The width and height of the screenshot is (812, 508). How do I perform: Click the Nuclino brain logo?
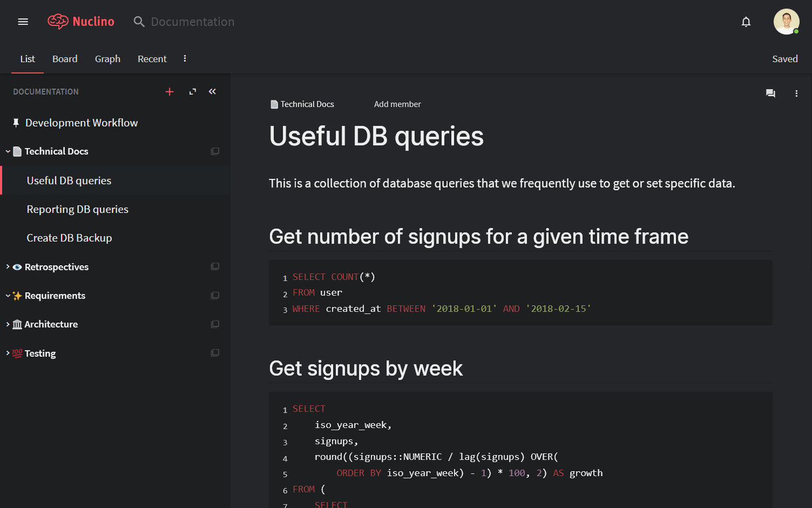tap(58, 21)
